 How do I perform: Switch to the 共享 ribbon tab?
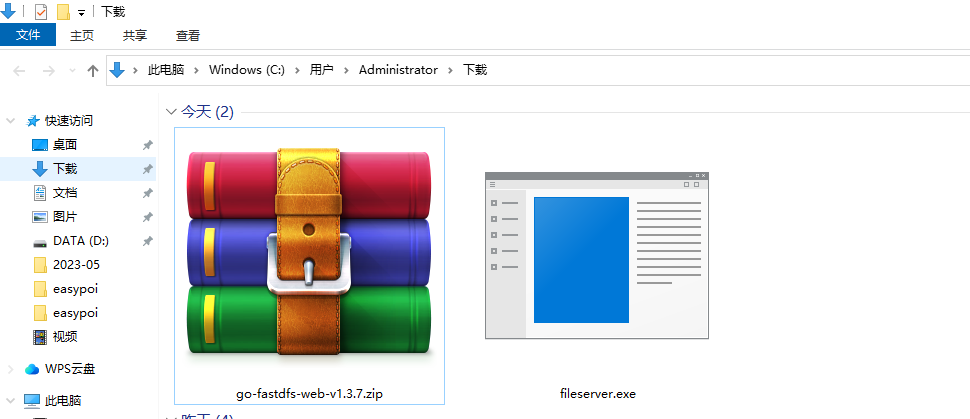pyautogui.click(x=135, y=35)
